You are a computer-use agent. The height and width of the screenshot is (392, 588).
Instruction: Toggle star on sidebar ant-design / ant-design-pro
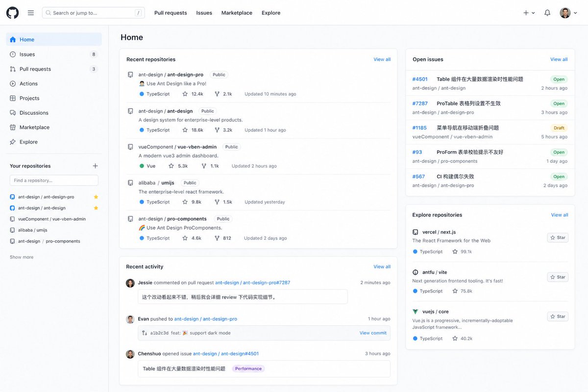pyautogui.click(x=96, y=197)
